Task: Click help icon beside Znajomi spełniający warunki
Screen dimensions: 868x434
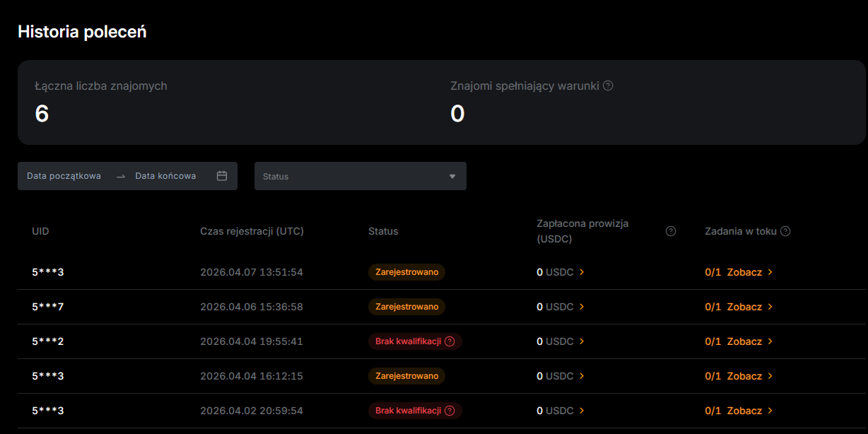Action: pyautogui.click(x=608, y=86)
